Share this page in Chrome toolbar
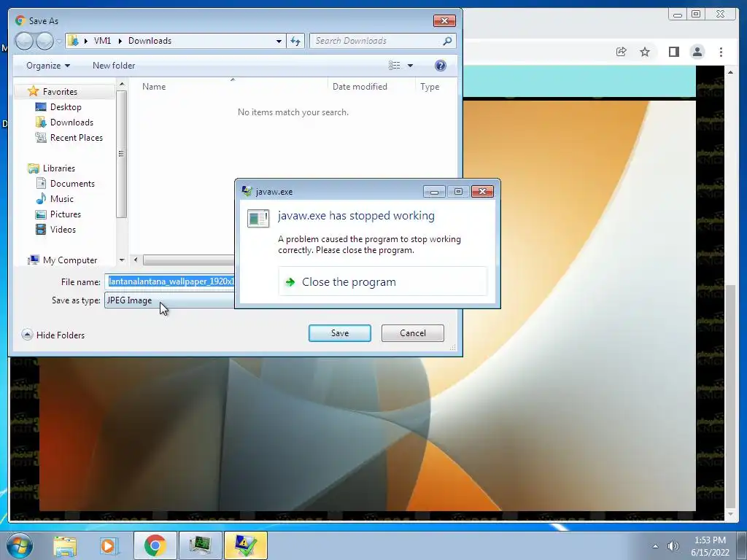 (x=622, y=52)
